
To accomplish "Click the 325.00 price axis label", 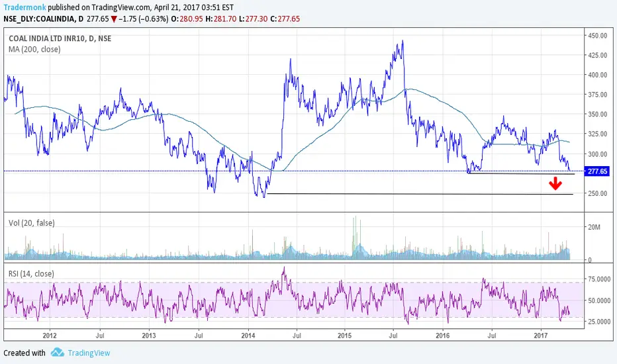I will [597, 134].
